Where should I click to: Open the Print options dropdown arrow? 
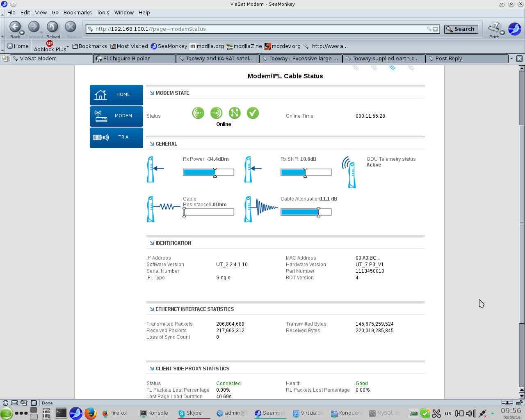pyautogui.click(x=502, y=32)
